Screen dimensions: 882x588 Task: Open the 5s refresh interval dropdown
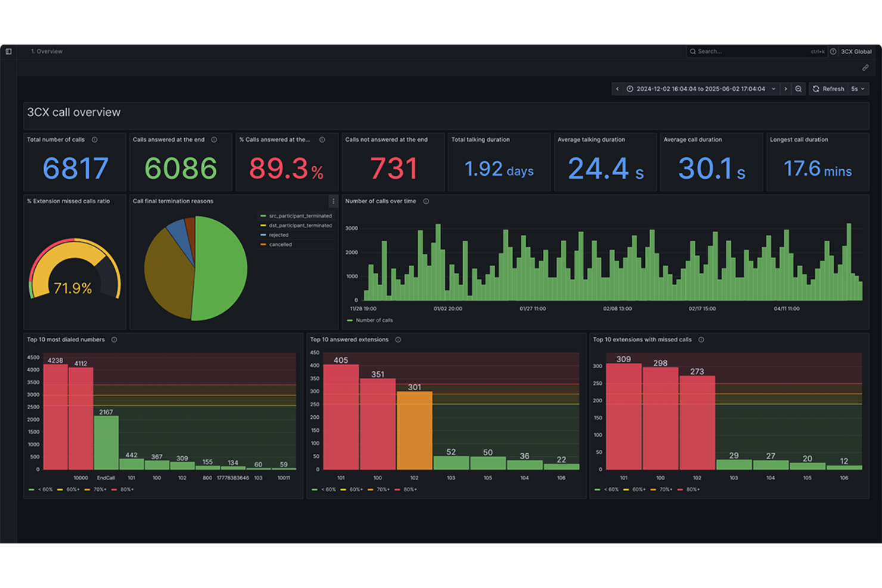click(x=858, y=89)
